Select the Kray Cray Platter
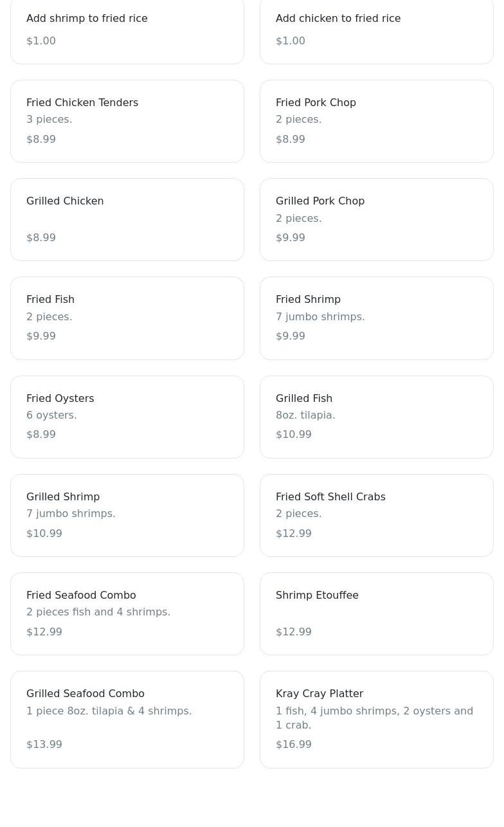 pos(377,720)
